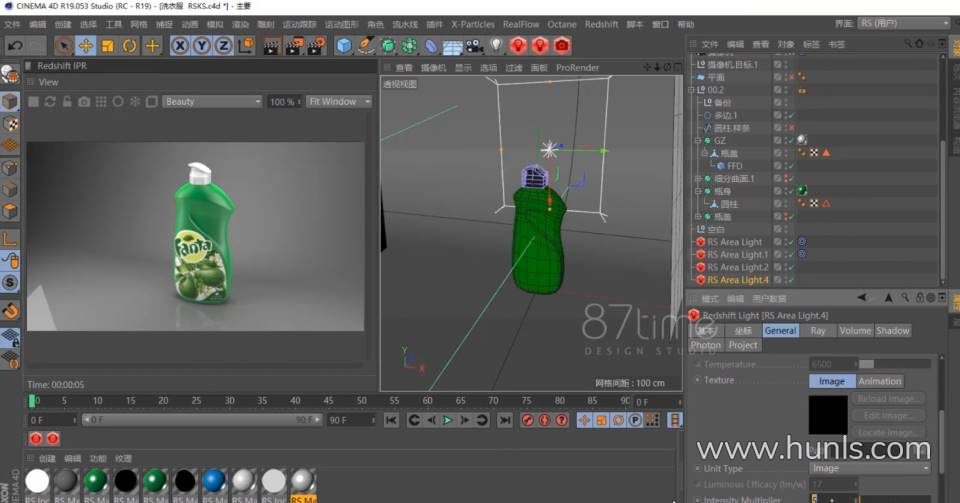The height and width of the screenshot is (503, 960).
Task: Toggle FFD enable checkmark
Action: [790, 166]
